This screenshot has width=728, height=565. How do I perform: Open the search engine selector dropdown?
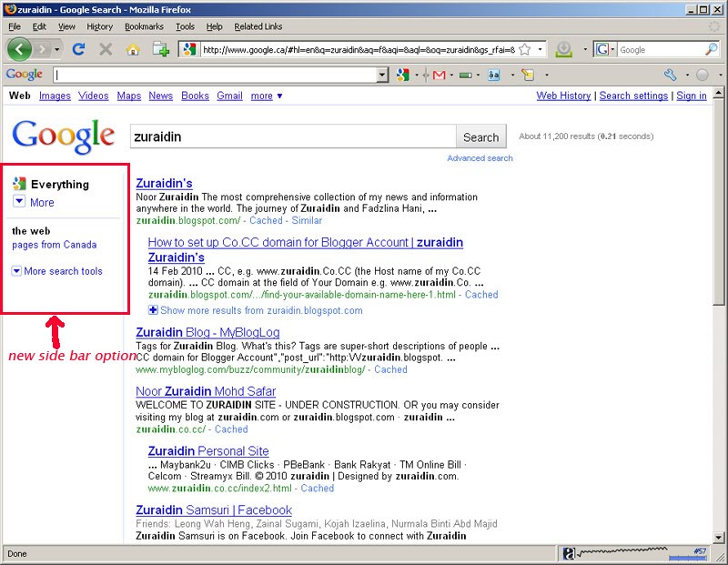coord(612,49)
